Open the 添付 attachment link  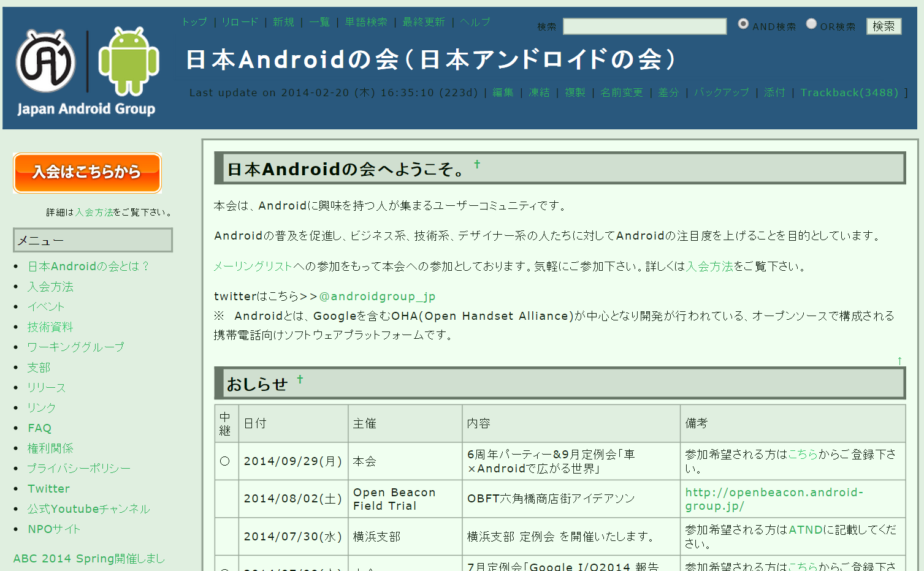(774, 93)
